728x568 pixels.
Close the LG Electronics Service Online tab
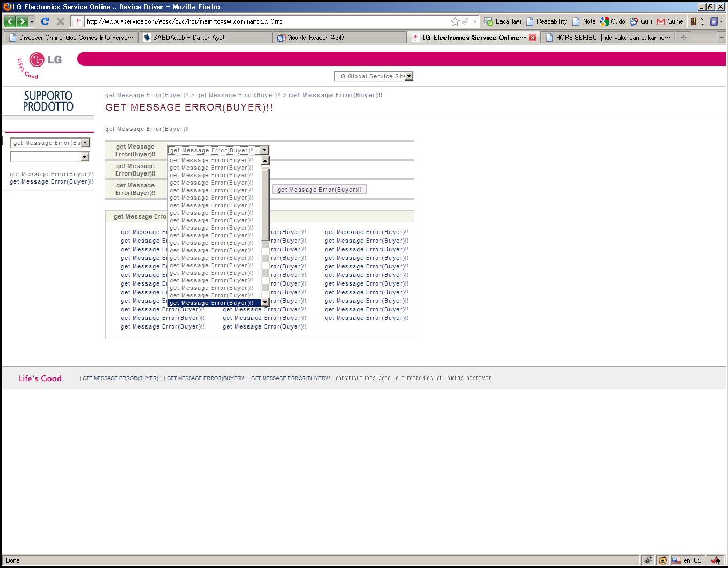(533, 38)
